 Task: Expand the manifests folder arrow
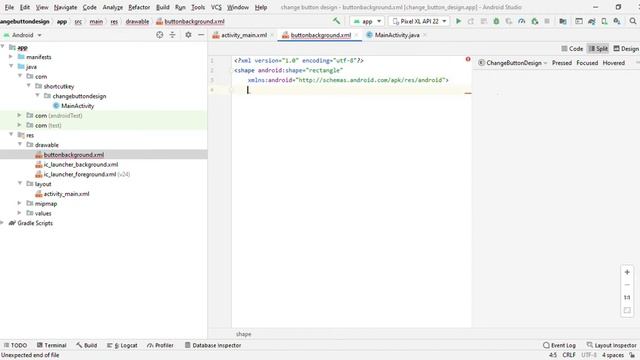(x=11, y=57)
